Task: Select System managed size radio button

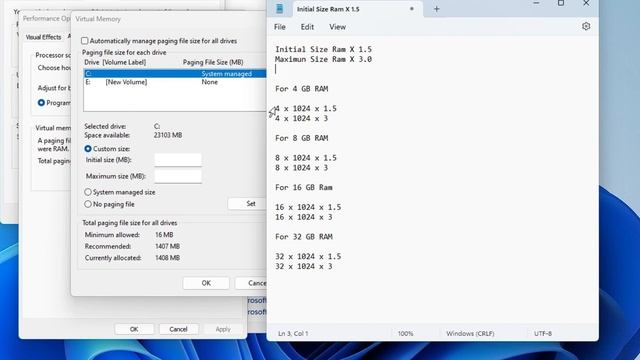Action: (88, 192)
